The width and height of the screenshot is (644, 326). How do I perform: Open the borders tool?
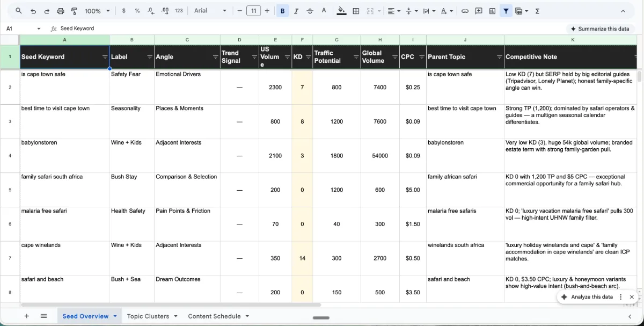tap(356, 11)
